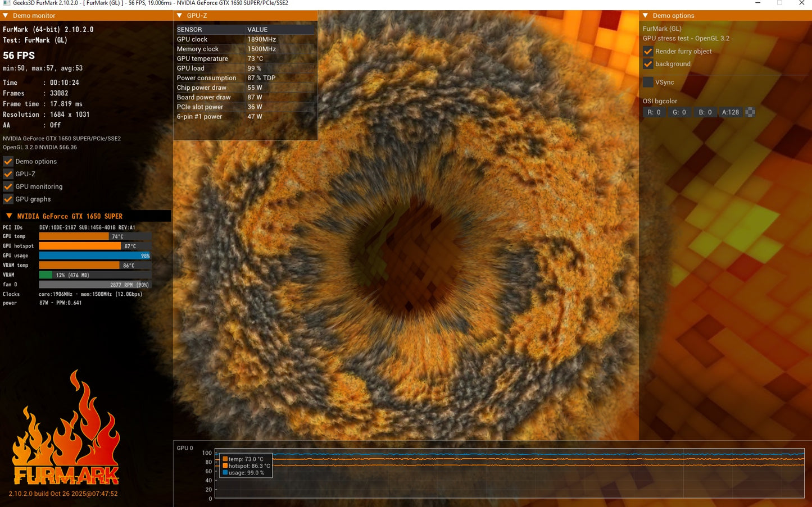
Task: Select the Memory clock 1500MHz row
Action: click(245, 49)
